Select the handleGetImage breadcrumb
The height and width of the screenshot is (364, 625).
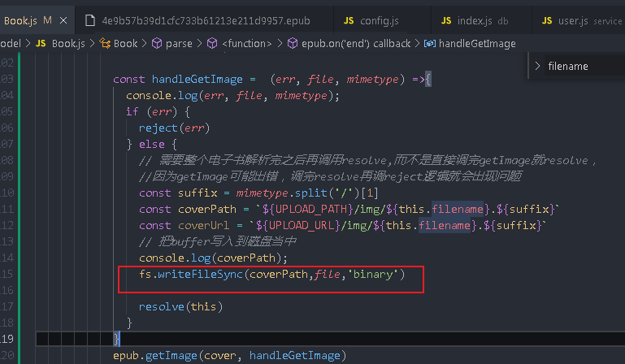click(x=477, y=43)
